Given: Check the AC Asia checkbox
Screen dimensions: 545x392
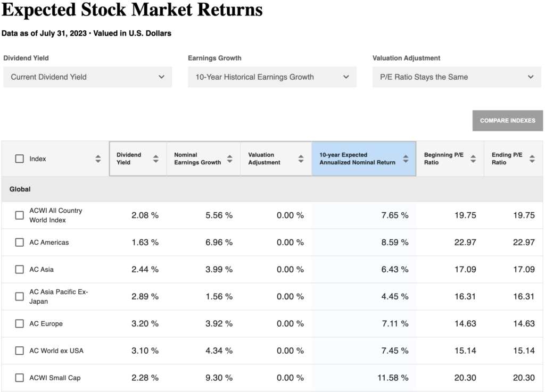Looking at the screenshot, I should tap(20, 270).
